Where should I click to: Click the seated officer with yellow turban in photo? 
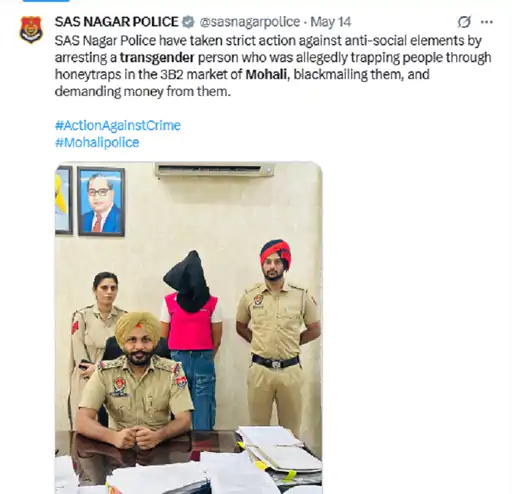click(x=136, y=380)
